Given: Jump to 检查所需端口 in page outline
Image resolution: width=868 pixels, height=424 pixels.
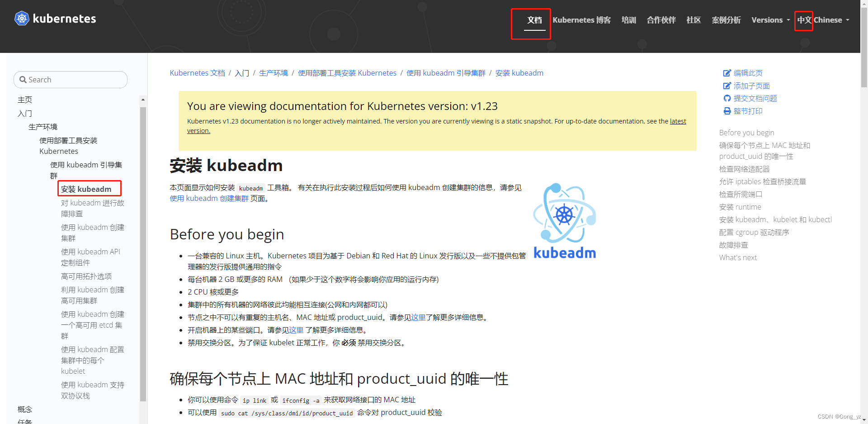Looking at the screenshot, I should point(741,194).
